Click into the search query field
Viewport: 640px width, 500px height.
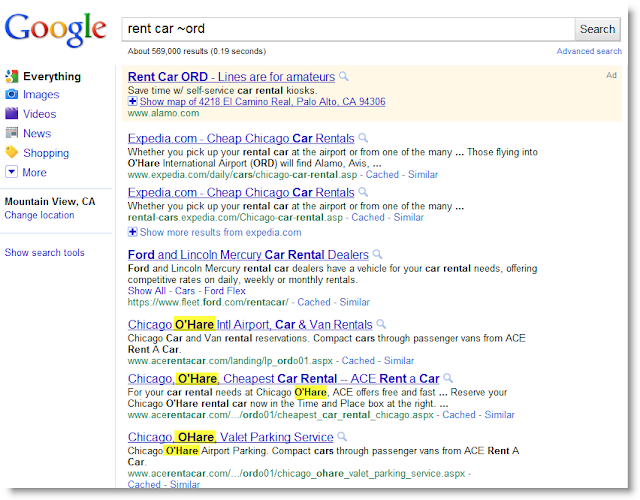(348, 29)
